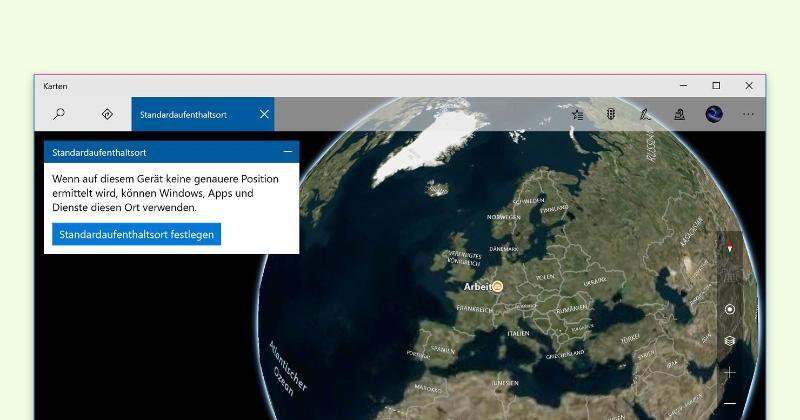Open the search magnifier icon
The height and width of the screenshot is (420, 800).
pos(59,114)
